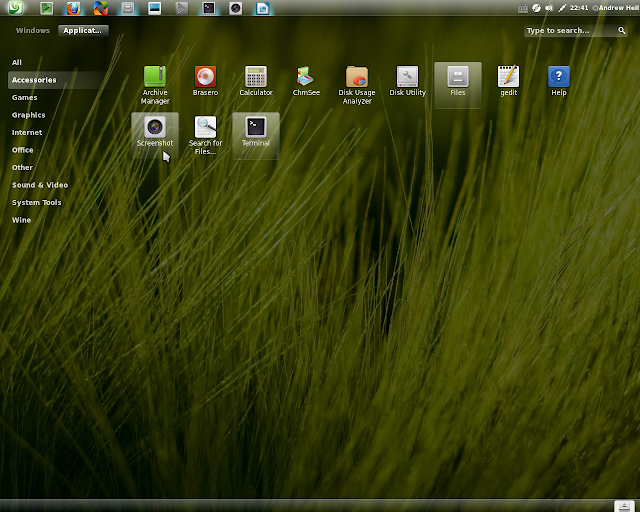
Task: Open the Internet category
Action: tap(27, 133)
